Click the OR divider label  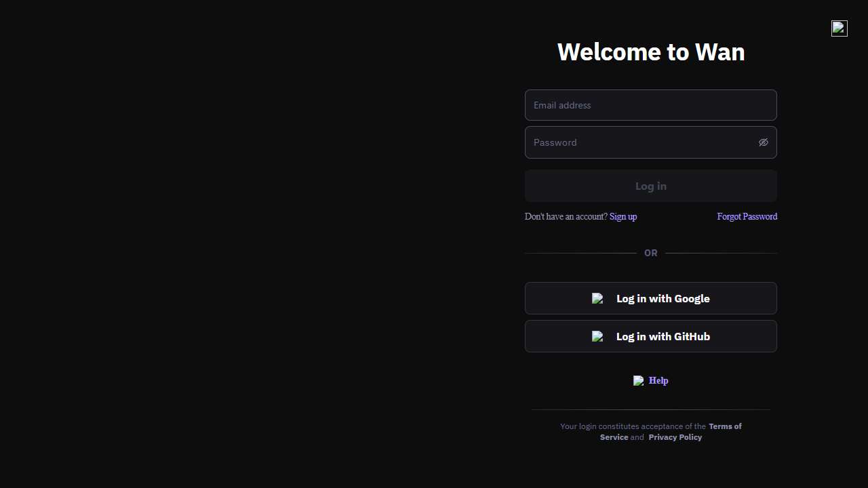coord(650,253)
